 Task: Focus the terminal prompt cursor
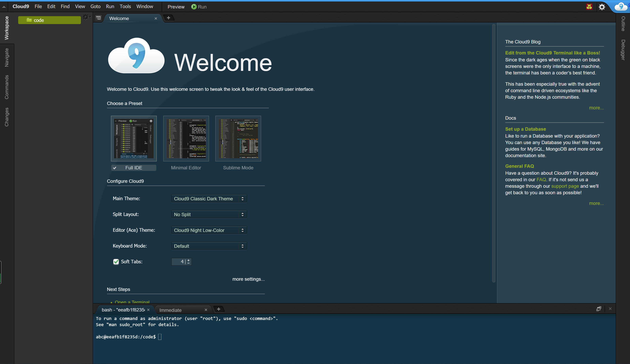(x=160, y=337)
